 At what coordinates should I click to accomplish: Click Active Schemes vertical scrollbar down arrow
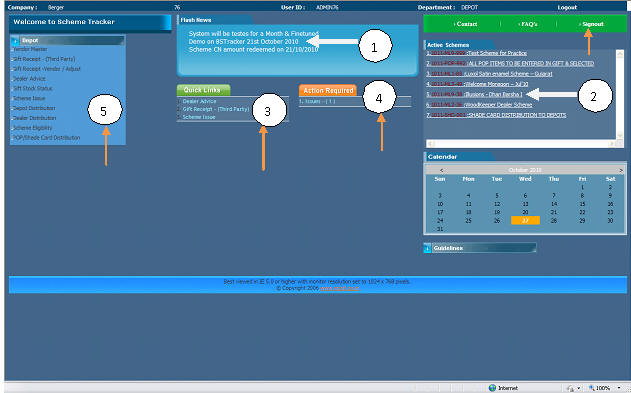point(620,136)
